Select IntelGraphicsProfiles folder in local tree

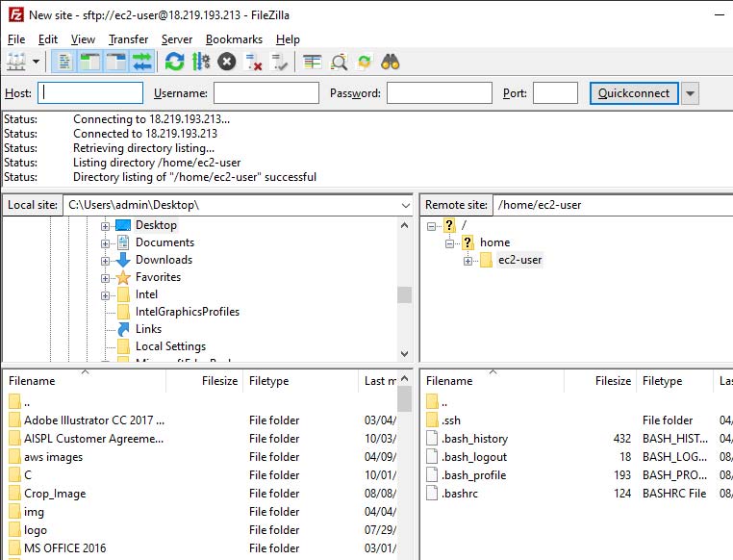click(x=188, y=312)
